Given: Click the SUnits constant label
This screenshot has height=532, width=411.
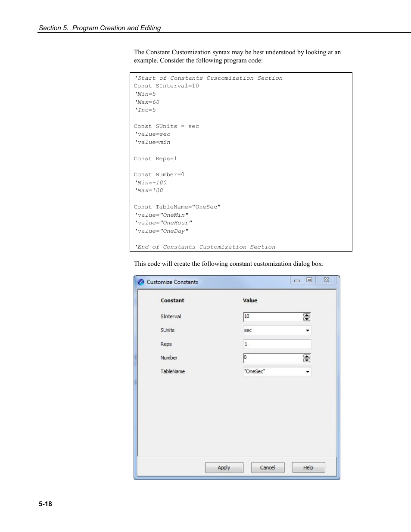Looking at the screenshot, I should tap(168, 330).
